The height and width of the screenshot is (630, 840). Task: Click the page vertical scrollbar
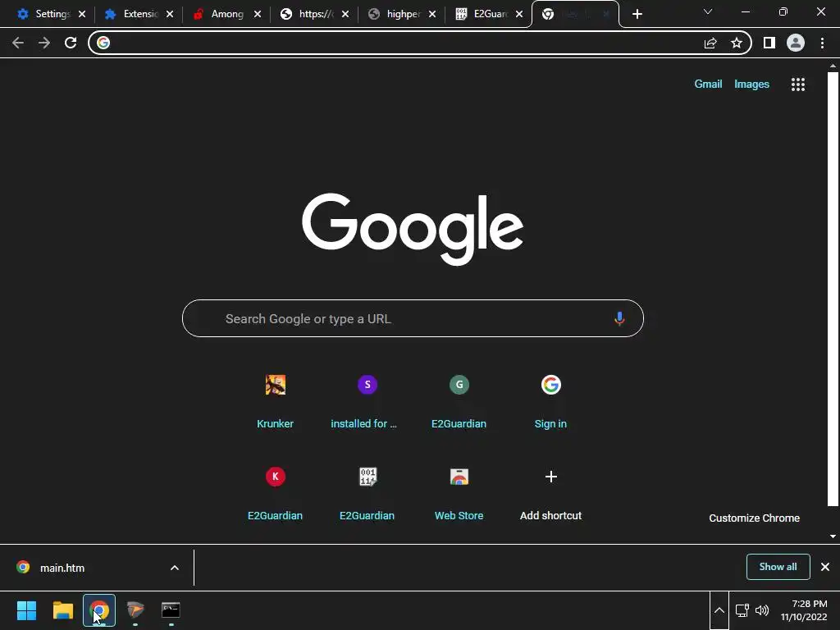click(833, 290)
